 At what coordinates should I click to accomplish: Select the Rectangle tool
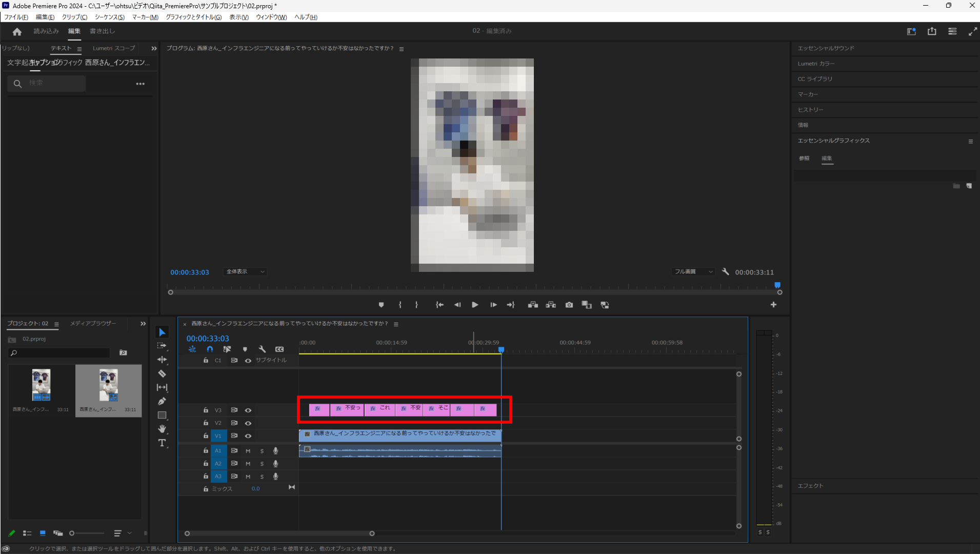pyautogui.click(x=162, y=415)
